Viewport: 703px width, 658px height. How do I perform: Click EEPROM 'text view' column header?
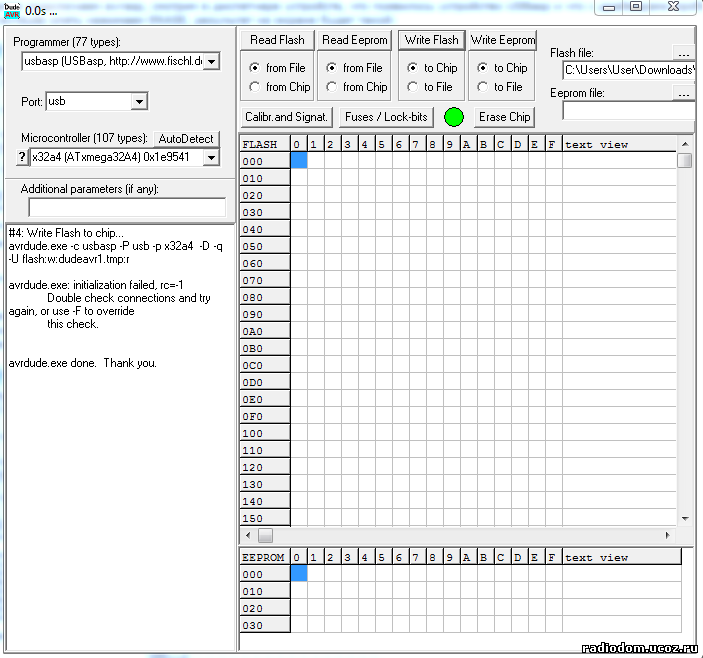[x=622, y=558]
